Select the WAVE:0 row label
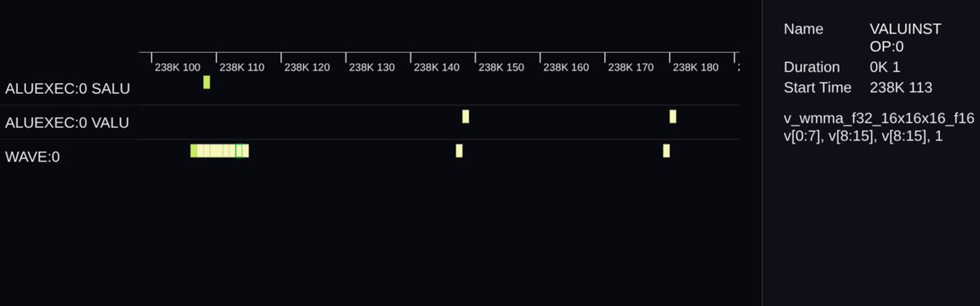The image size is (980, 306). 33,157
